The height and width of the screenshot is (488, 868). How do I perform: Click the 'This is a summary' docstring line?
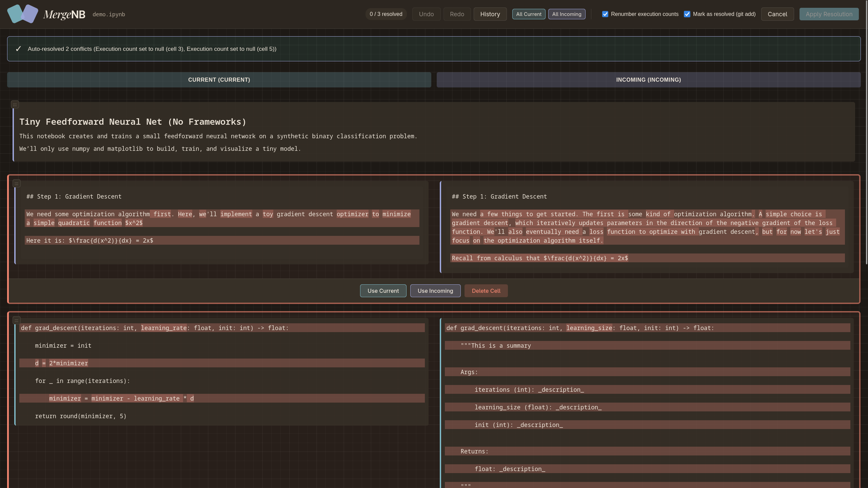(x=647, y=345)
